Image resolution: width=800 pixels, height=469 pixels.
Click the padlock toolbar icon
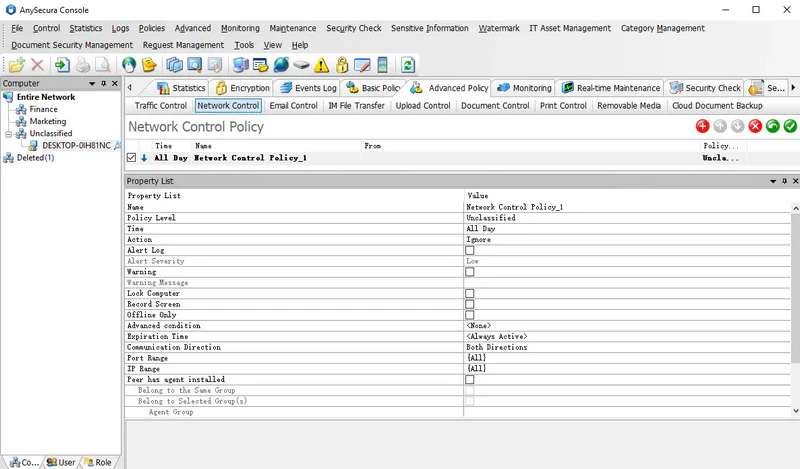point(342,65)
